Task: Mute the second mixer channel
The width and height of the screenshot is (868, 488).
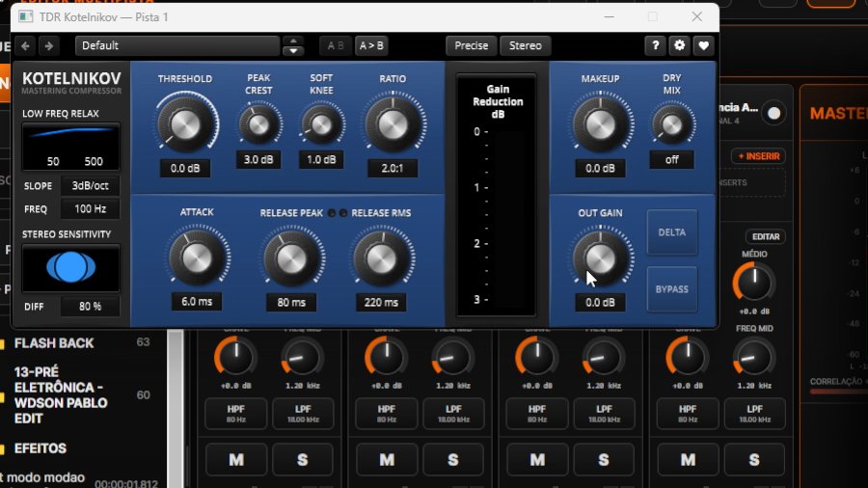Action: [387, 459]
